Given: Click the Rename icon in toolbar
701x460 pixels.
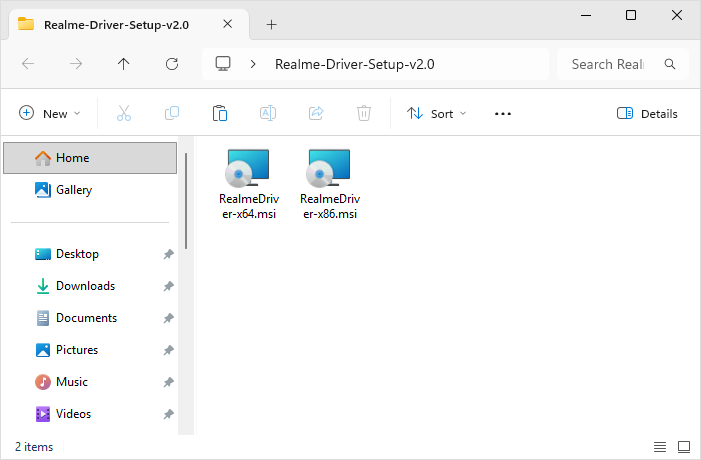Looking at the screenshot, I should pos(268,114).
